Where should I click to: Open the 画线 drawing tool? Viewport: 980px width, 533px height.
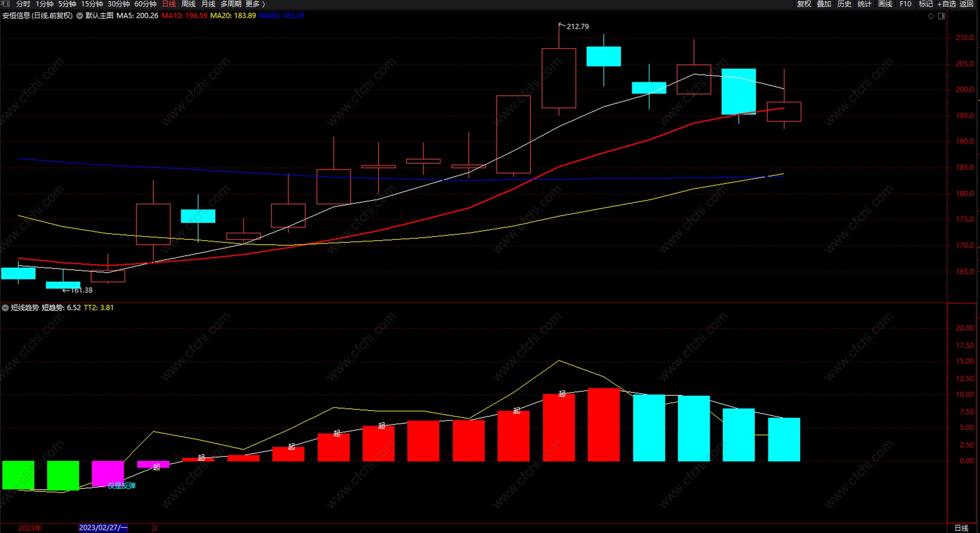click(x=885, y=4)
